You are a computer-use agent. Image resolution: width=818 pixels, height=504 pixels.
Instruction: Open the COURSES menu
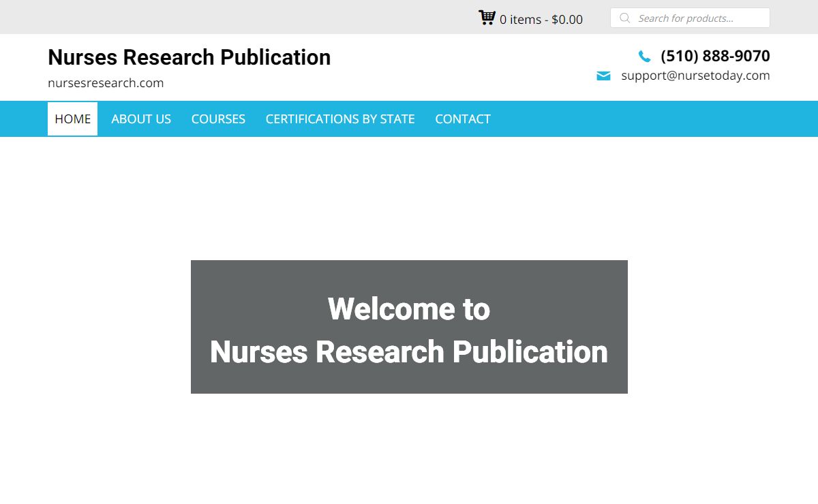click(x=218, y=119)
